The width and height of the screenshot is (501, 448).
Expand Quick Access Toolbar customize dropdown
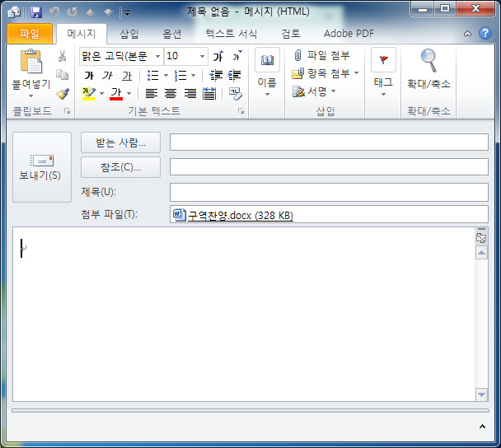tap(127, 13)
